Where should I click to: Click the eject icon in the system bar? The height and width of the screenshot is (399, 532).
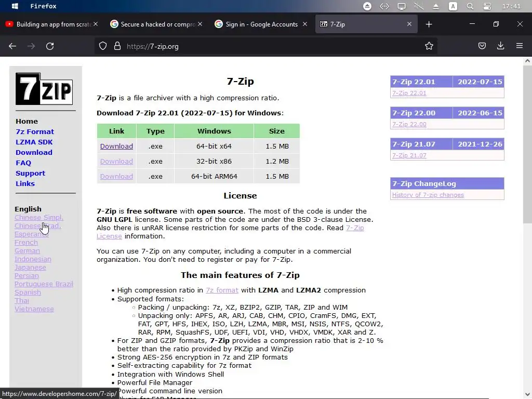click(436, 6)
